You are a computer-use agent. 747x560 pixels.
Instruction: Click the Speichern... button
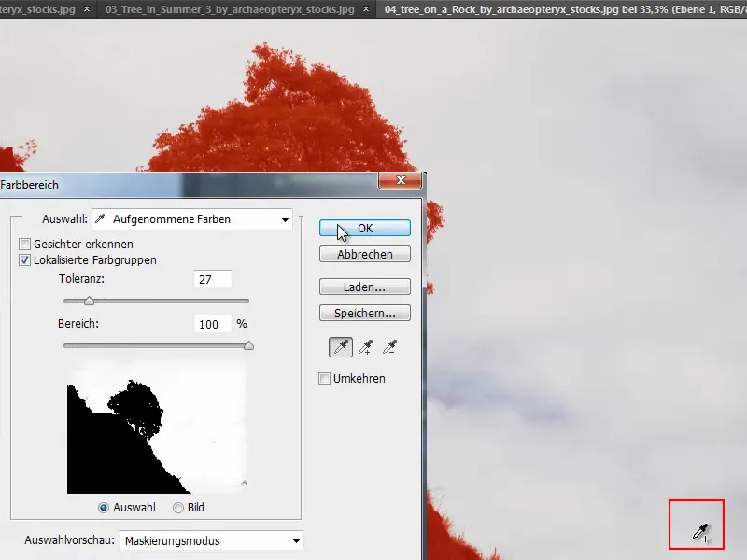coord(365,314)
